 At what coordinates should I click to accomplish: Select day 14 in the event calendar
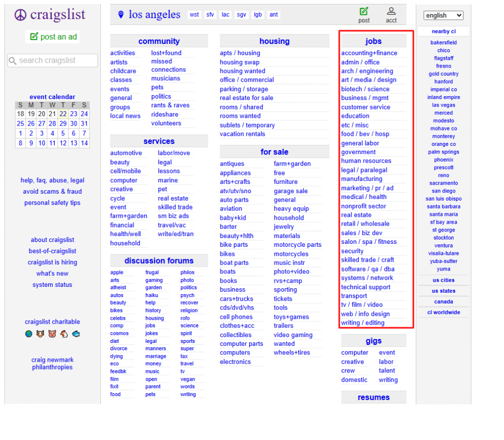pos(84,143)
